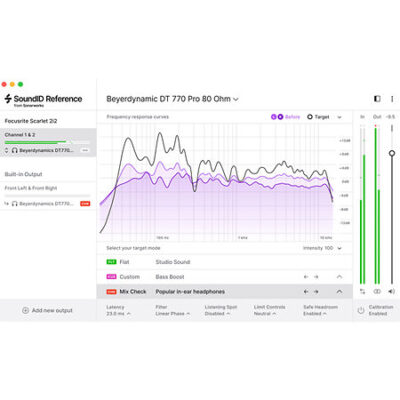Select the Focusrite Scarlet 2i2 device
The height and width of the screenshot is (400, 400).
pos(31,121)
